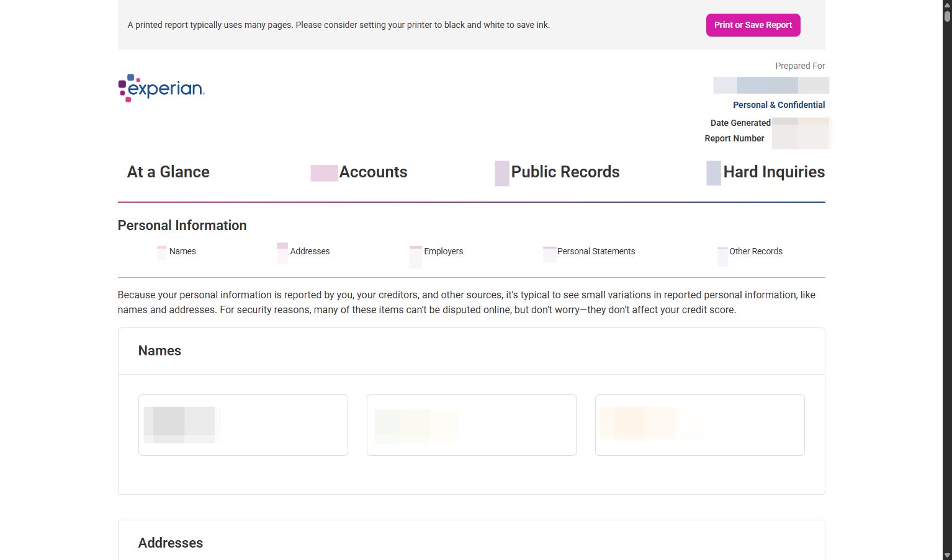The height and width of the screenshot is (560, 952).
Task: Click the Prepared For label
Action: (800, 66)
